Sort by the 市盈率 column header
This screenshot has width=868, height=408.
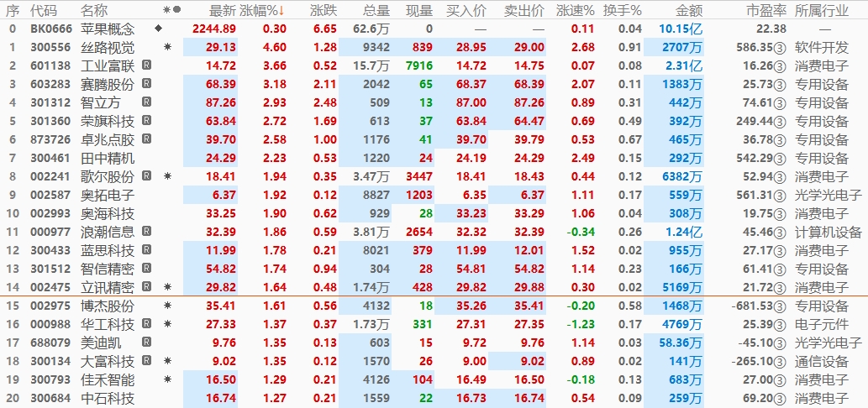(766, 10)
